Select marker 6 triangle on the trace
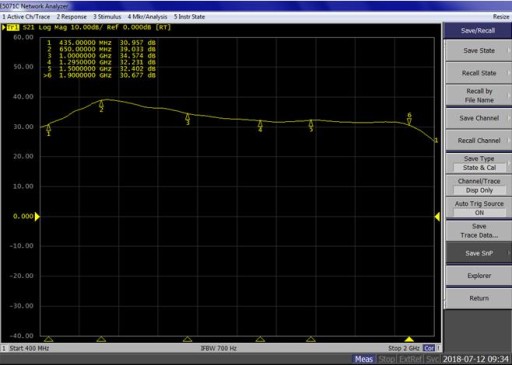Image resolution: width=512 pixels, height=365 pixels. (x=409, y=120)
